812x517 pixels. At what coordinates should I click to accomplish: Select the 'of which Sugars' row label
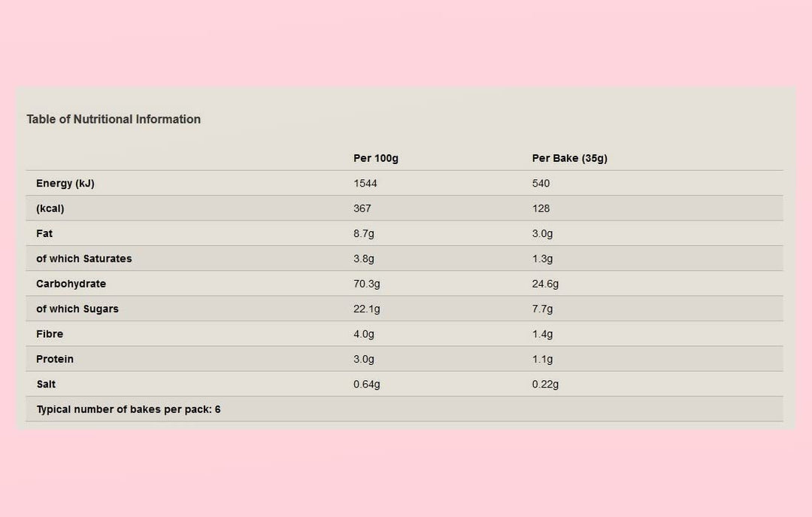pyautogui.click(x=77, y=309)
